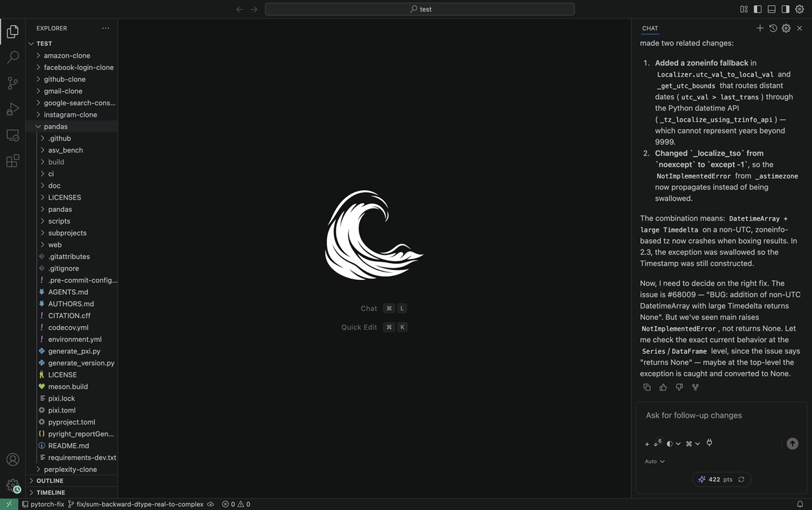Open the Run and Debug view
Screen dimensions: 812x510
pos(12,109)
